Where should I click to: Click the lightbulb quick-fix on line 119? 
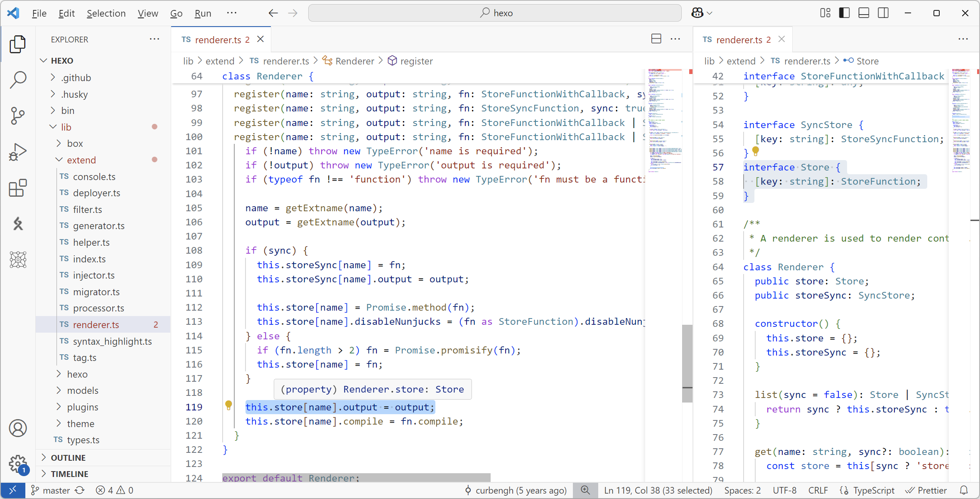click(x=228, y=405)
